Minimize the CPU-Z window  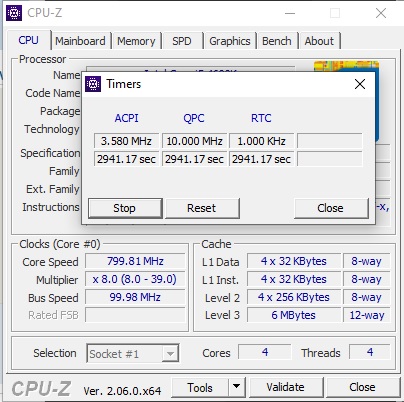290,13
